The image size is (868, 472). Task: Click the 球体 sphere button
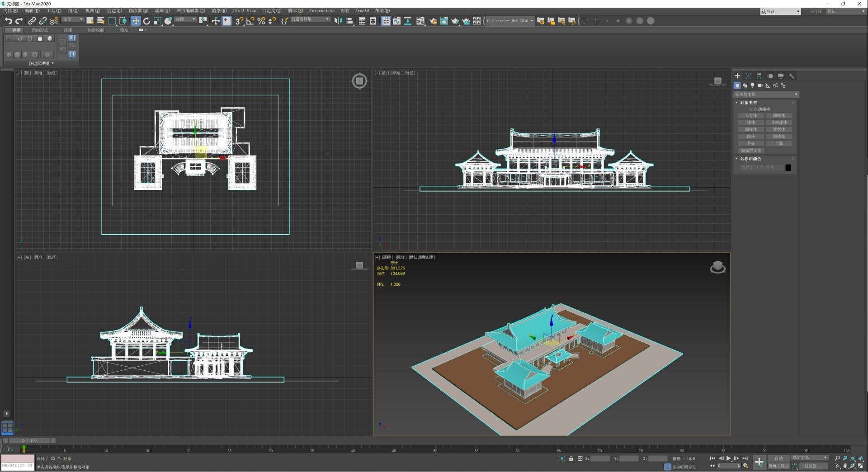(751, 123)
